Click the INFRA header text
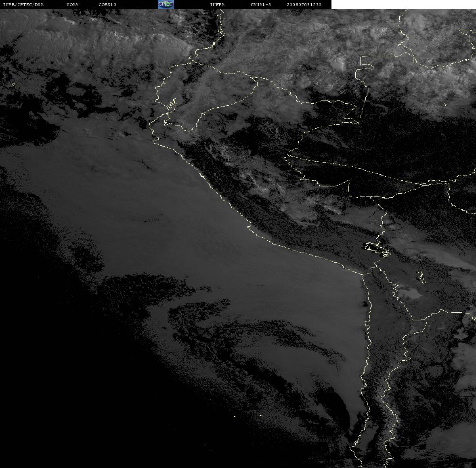This screenshot has width=476, height=468. (x=217, y=4)
